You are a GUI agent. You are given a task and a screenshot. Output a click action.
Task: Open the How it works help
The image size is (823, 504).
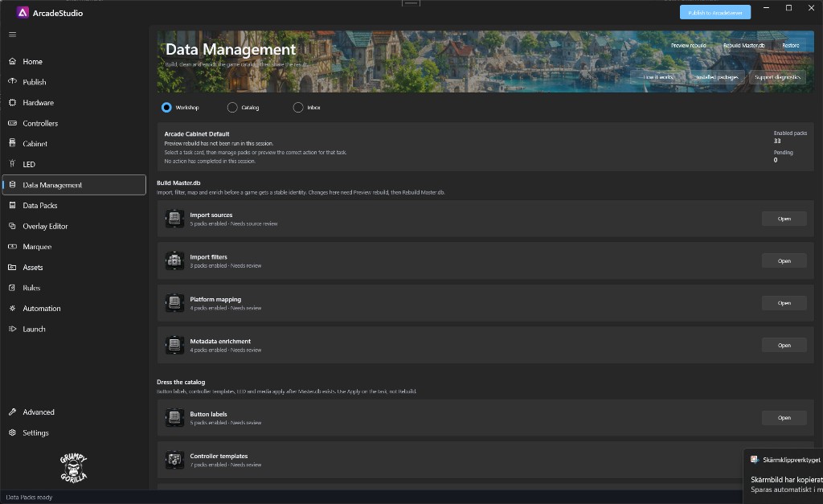657,77
